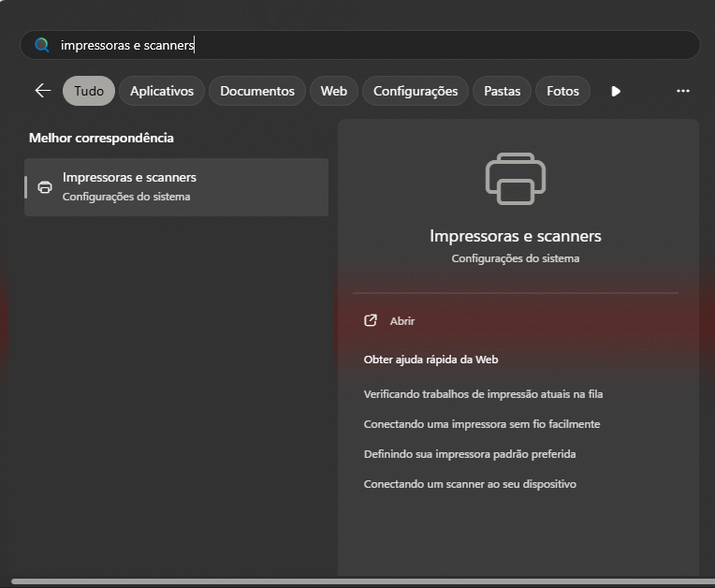Click the Abrir external link icon
The image size is (715, 588).
click(371, 320)
